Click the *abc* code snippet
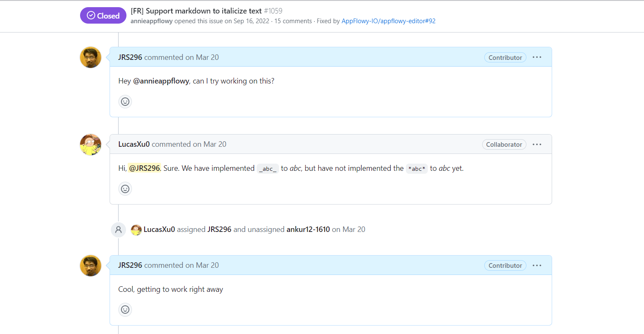 click(x=417, y=169)
